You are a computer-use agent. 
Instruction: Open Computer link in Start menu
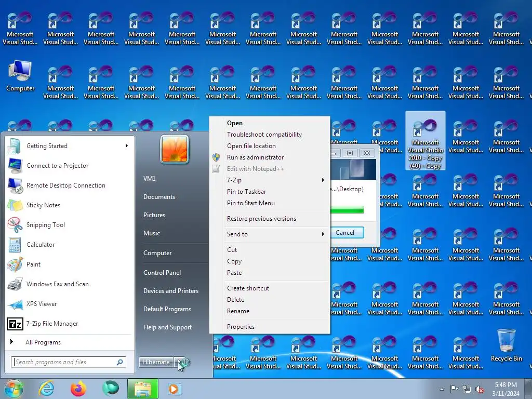pyautogui.click(x=157, y=253)
